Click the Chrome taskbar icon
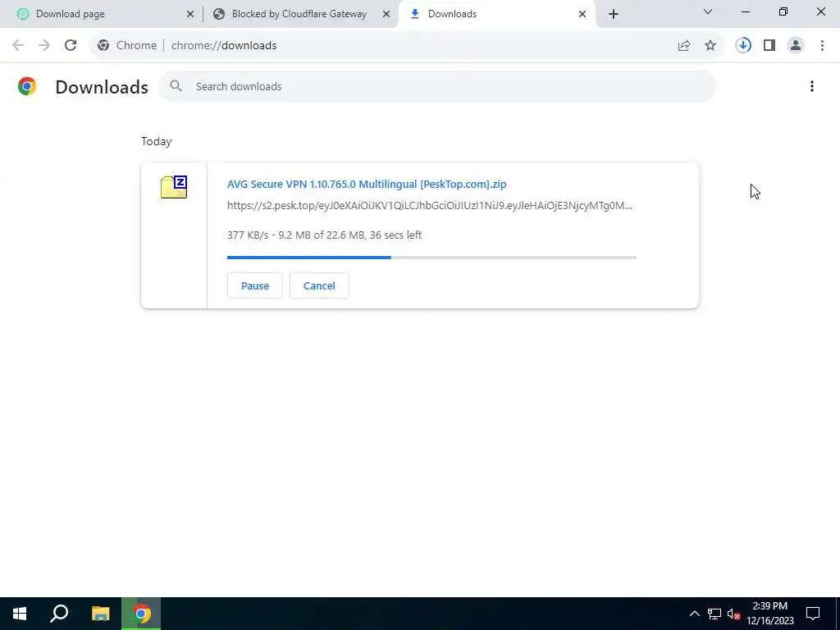Image resolution: width=840 pixels, height=630 pixels. coord(141,614)
